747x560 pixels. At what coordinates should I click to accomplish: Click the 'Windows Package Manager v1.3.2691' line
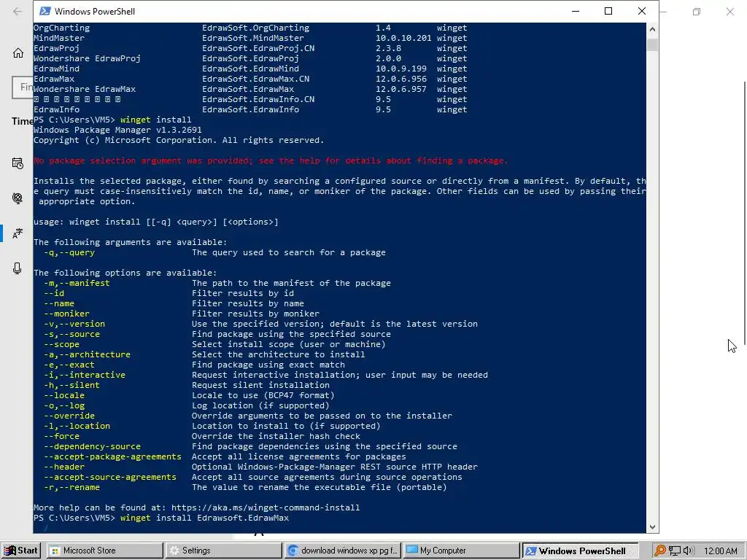(117, 130)
